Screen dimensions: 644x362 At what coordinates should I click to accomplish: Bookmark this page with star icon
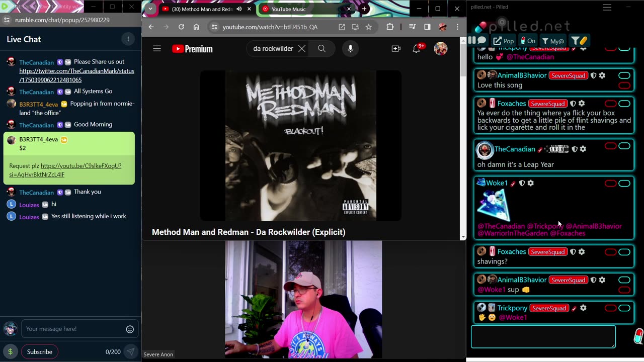pos(369,27)
